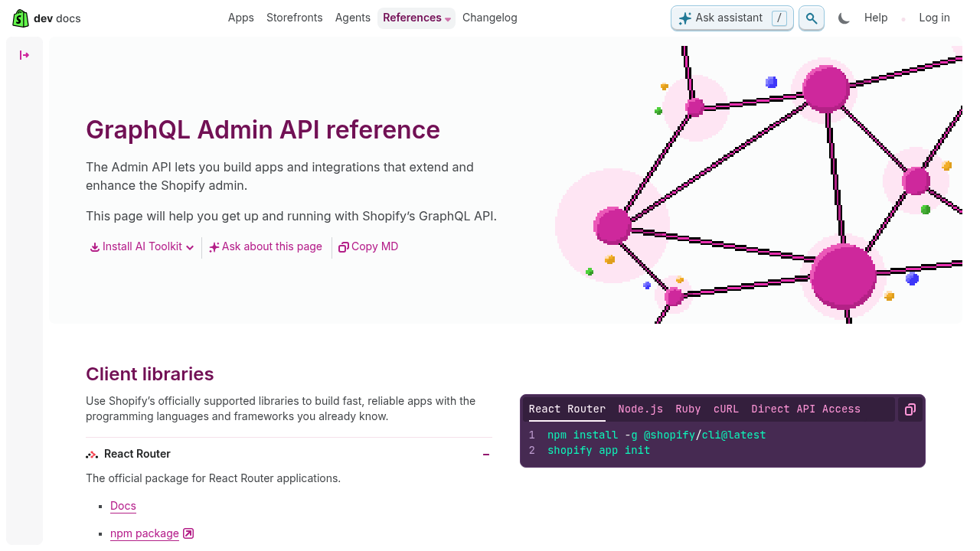Click the external link icon beside npm package
The width and height of the screenshot is (980, 551).
188,533
